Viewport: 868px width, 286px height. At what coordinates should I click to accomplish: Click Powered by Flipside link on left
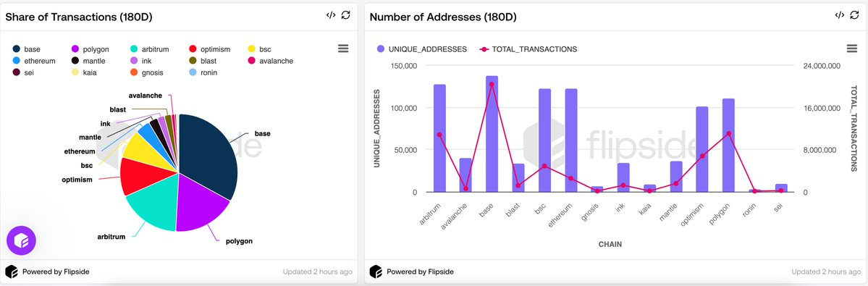[56, 272]
